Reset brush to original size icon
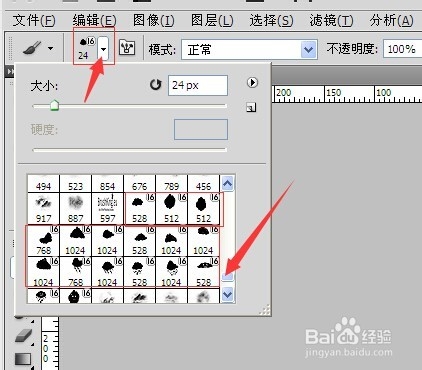 [155, 85]
